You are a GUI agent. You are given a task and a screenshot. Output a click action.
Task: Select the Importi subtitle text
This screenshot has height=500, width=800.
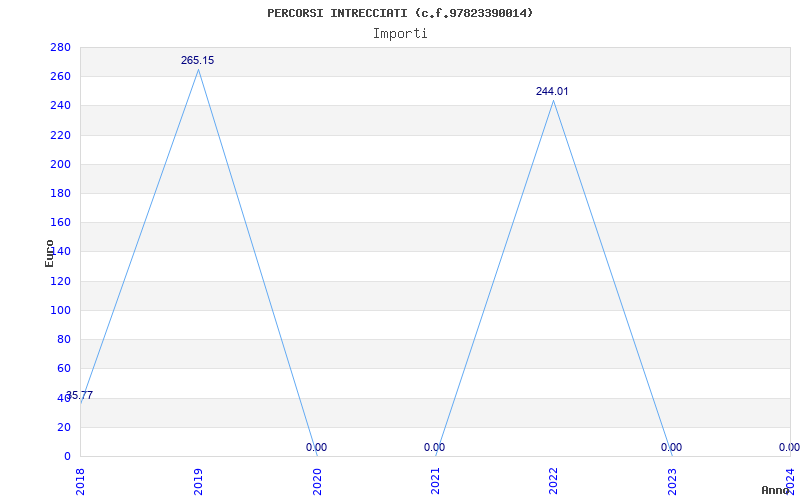coord(400,34)
